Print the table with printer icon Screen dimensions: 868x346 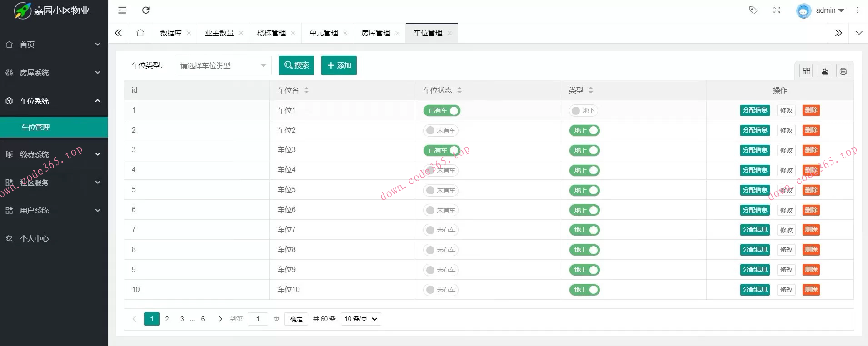point(843,71)
